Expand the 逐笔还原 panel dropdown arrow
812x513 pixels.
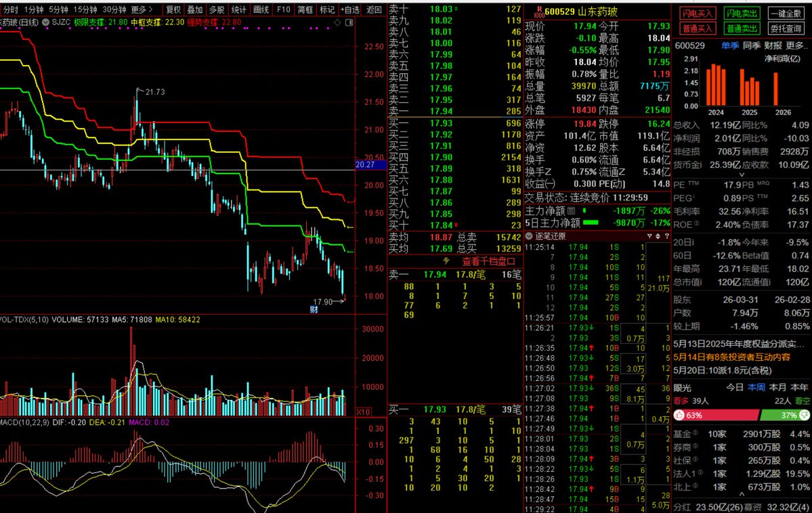click(529, 236)
